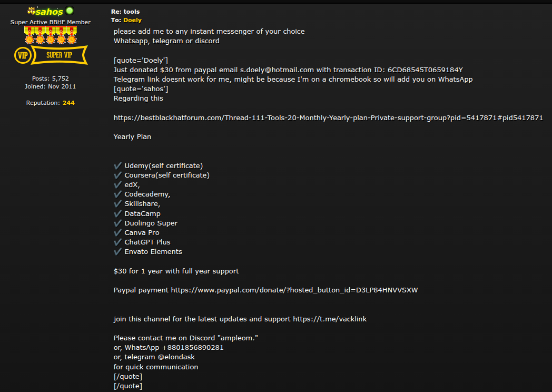Open the PayPal donate payment link
Screen dimensions: 552x392
click(x=294, y=290)
